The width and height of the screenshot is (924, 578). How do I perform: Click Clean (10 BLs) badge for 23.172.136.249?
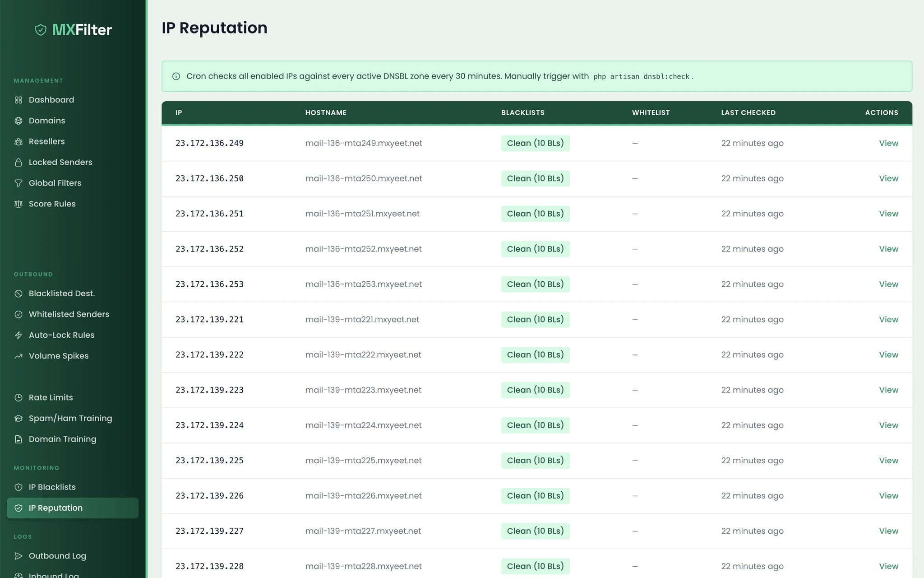coord(535,143)
